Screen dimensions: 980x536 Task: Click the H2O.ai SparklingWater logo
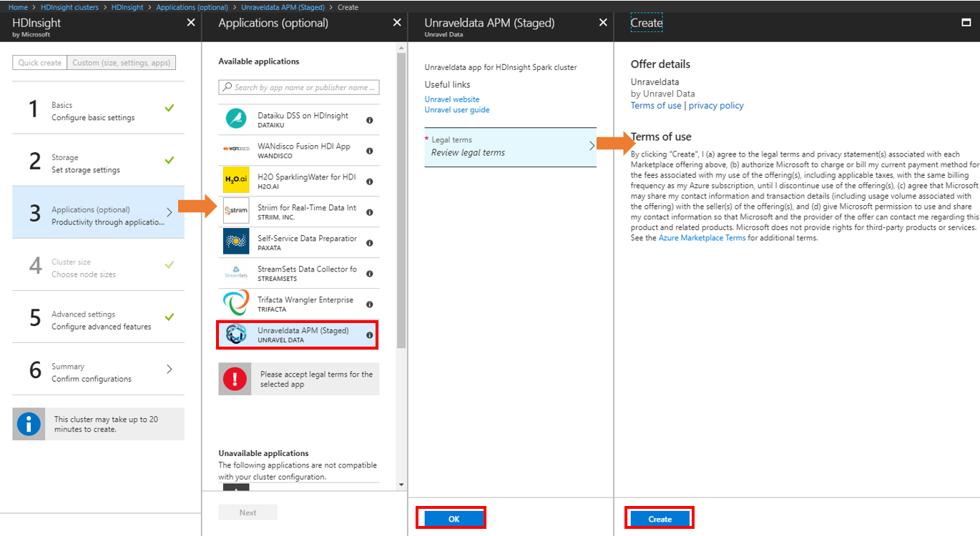[x=236, y=179]
